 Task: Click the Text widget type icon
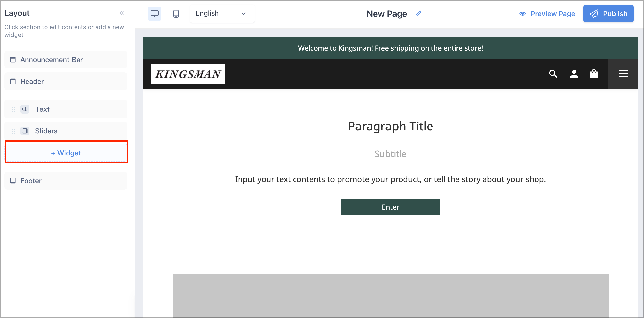[x=25, y=109]
